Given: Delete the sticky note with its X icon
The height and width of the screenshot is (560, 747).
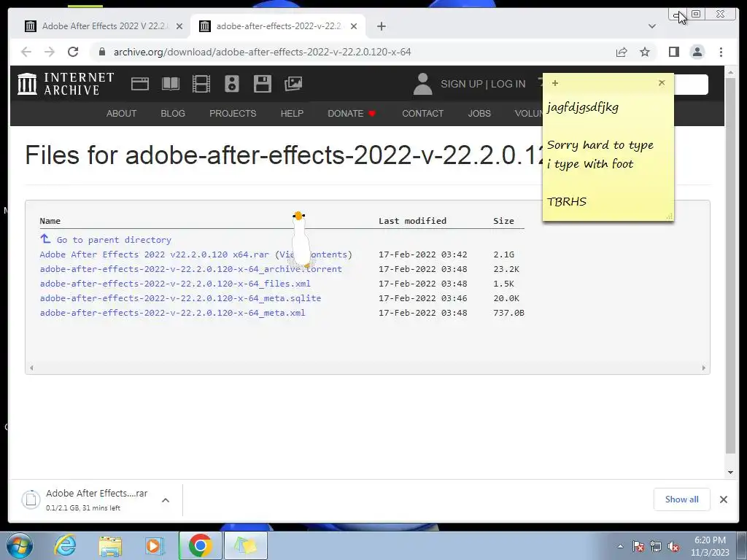Looking at the screenshot, I should 662,83.
